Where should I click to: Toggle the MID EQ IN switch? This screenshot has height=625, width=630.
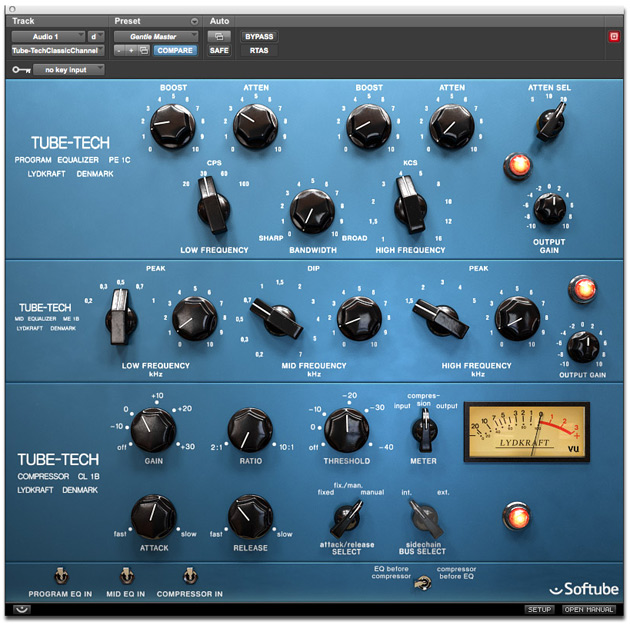click(127, 576)
